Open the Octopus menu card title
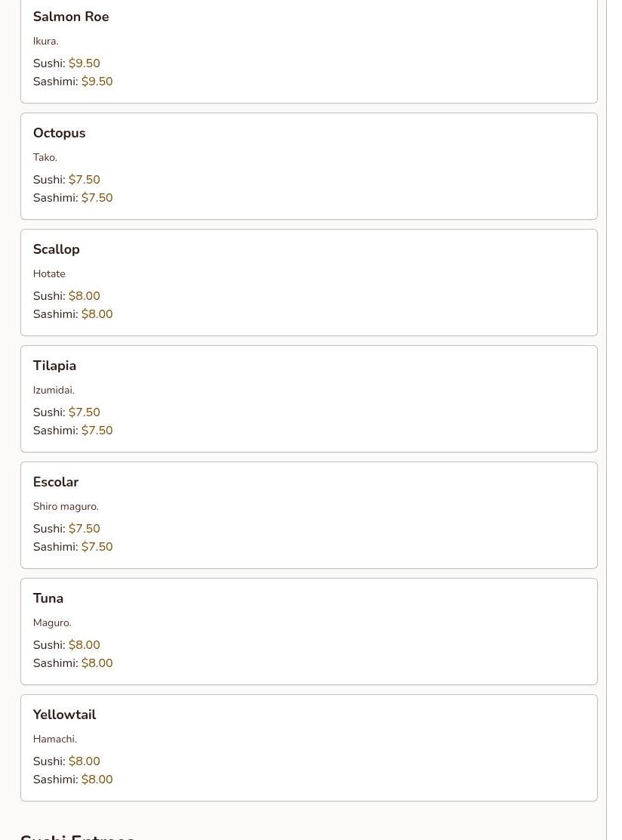The width and height of the screenshot is (622, 840). pos(60,133)
